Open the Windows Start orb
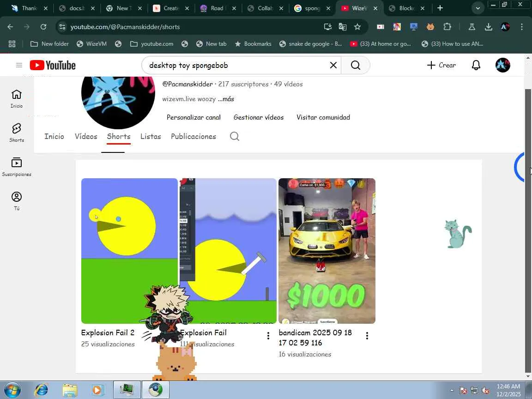The height and width of the screenshot is (399, 532). tap(12, 390)
